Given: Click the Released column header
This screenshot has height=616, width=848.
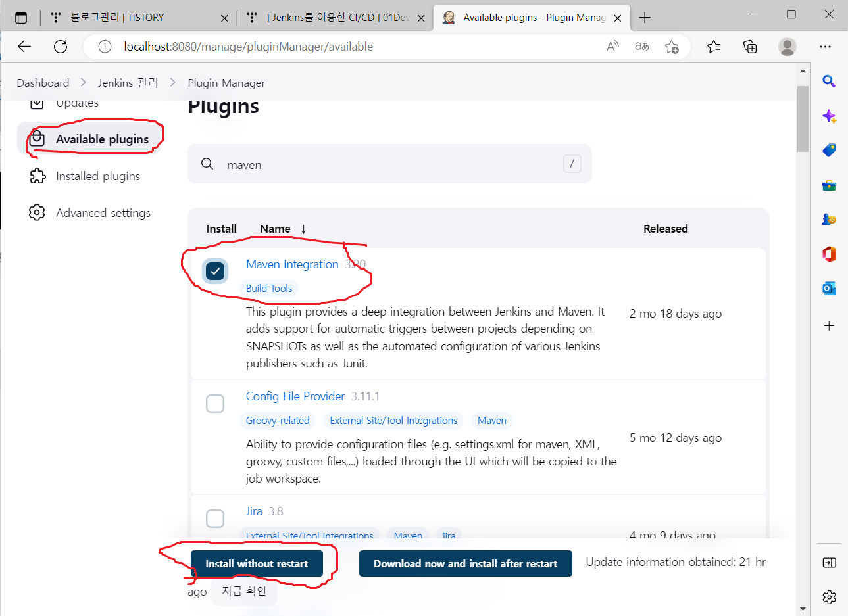Looking at the screenshot, I should (666, 229).
